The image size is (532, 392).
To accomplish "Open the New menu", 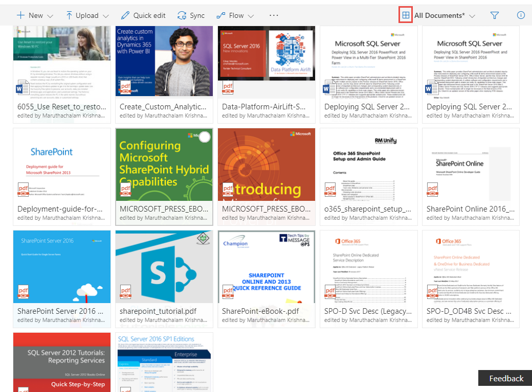I will pyautogui.click(x=35, y=16).
